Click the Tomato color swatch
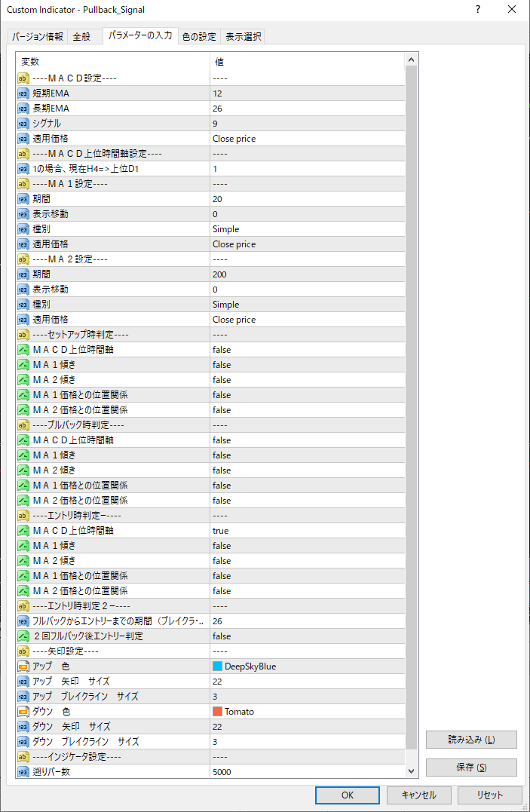 [x=218, y=712]
